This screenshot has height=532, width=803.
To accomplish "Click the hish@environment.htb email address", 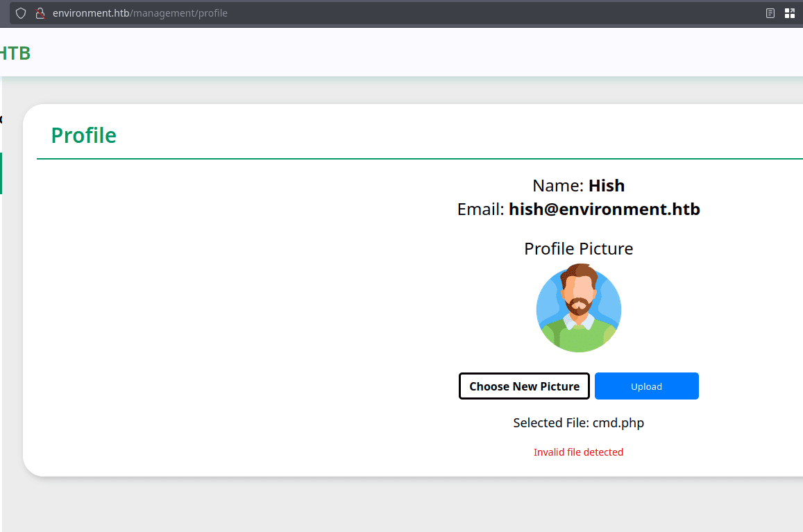I will (x=604, y=209).
